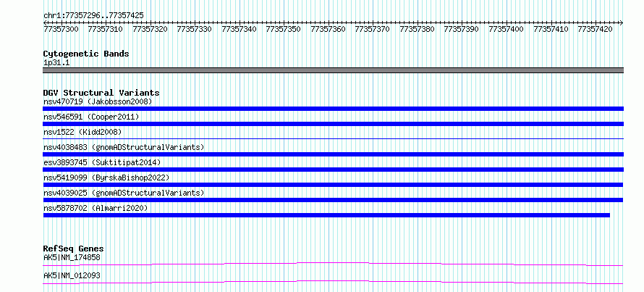Click ruler position 77357300
Screen dimensions: 644x292
[x=61, y=29]
